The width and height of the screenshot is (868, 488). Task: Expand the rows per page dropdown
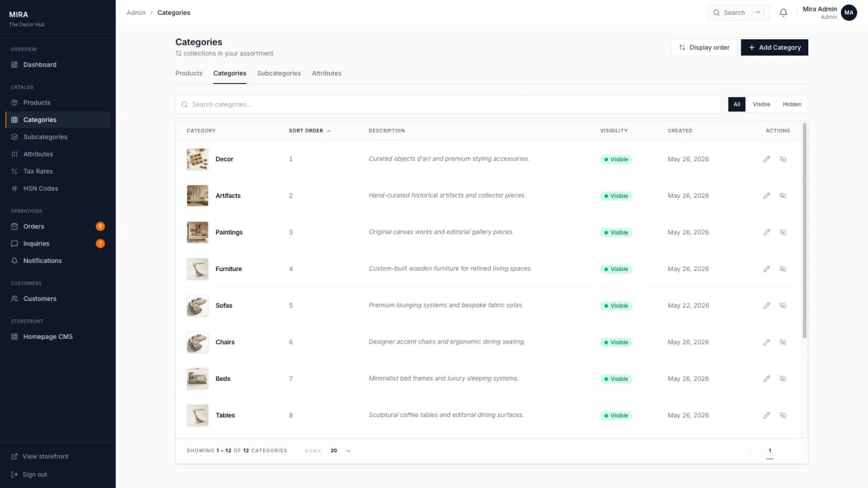[341, 451]
